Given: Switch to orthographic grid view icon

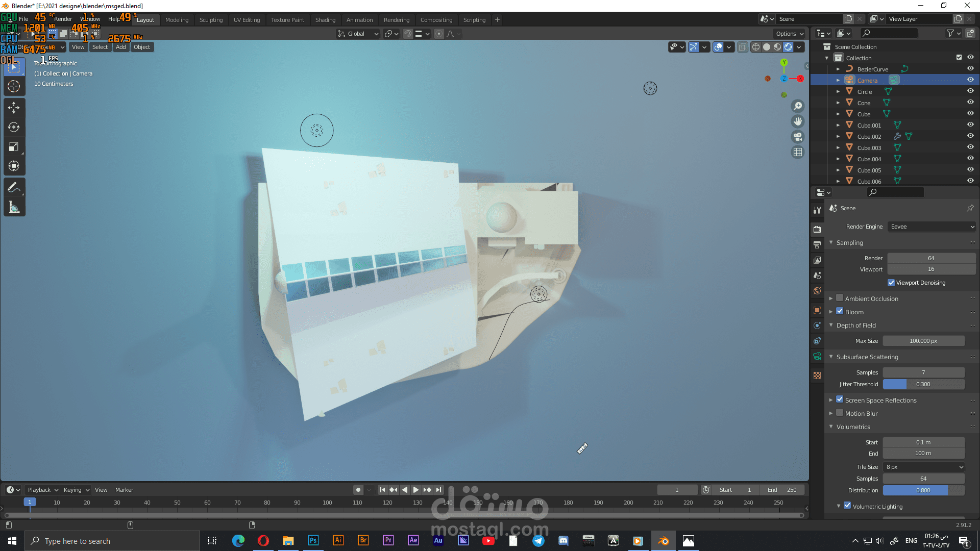Looking at the screenshot, I should pyautogui.click(x=797, y=152).
